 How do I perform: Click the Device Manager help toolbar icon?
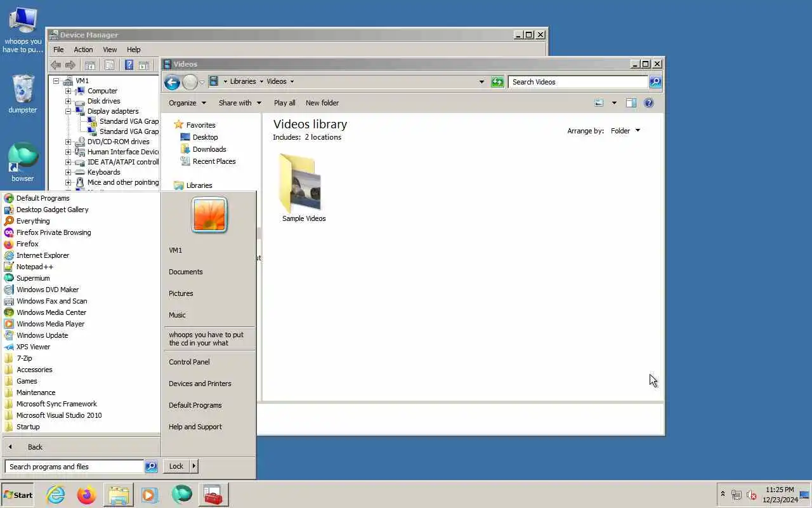129,65
